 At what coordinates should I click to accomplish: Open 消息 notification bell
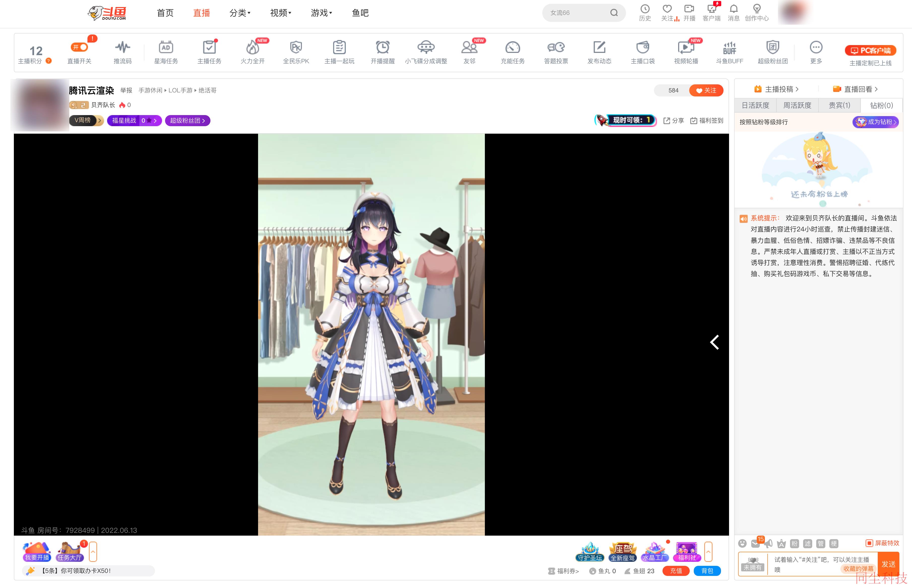[x=734, y=9]
